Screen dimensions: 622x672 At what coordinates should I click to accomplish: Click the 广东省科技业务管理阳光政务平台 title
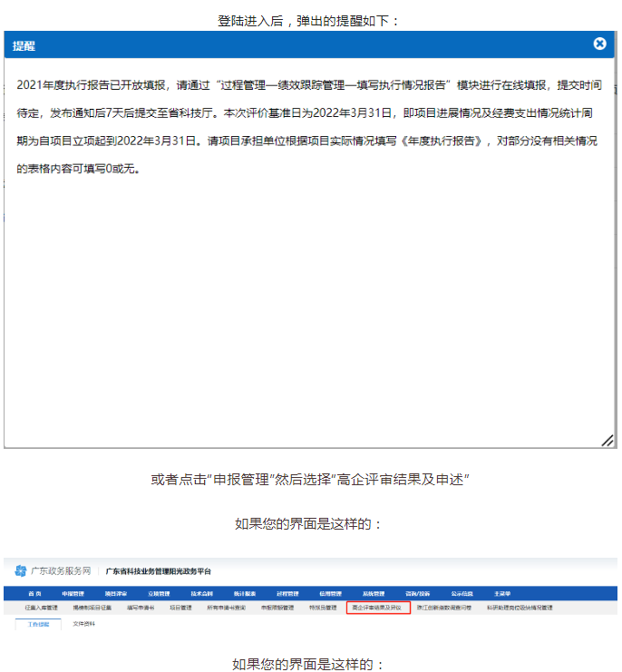(x=158, y=571)
